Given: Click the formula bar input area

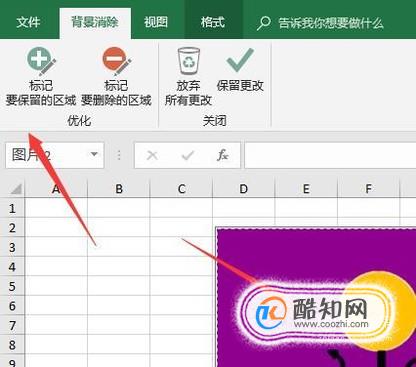Looking at the screenshot, I should pyautogui.click(x=330, y=155).
